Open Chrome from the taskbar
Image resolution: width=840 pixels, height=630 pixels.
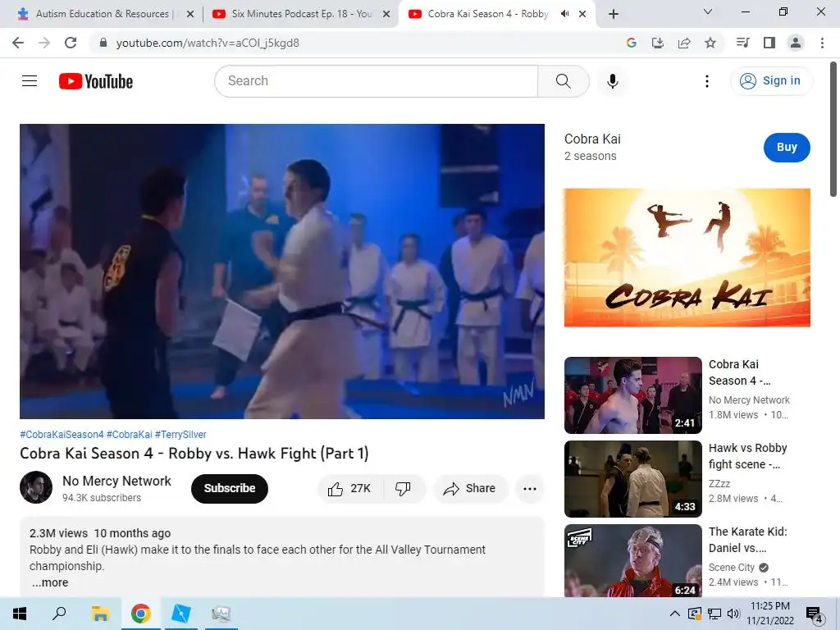[140, 614]
